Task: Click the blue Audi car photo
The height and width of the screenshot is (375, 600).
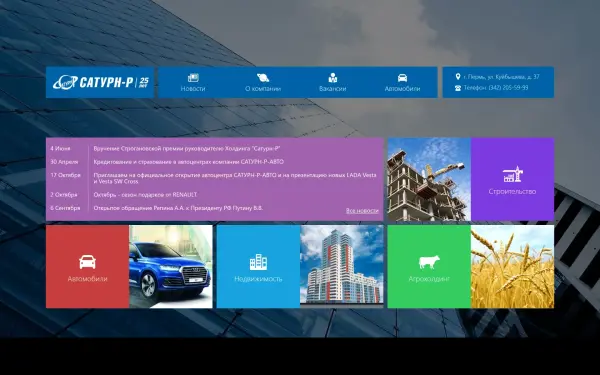Action: (171, 266)
